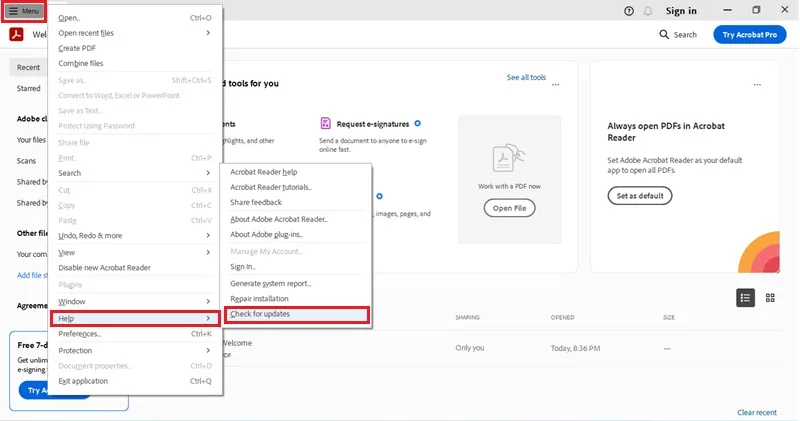Click info dot beside Request e-signatures

click(417, 123)
